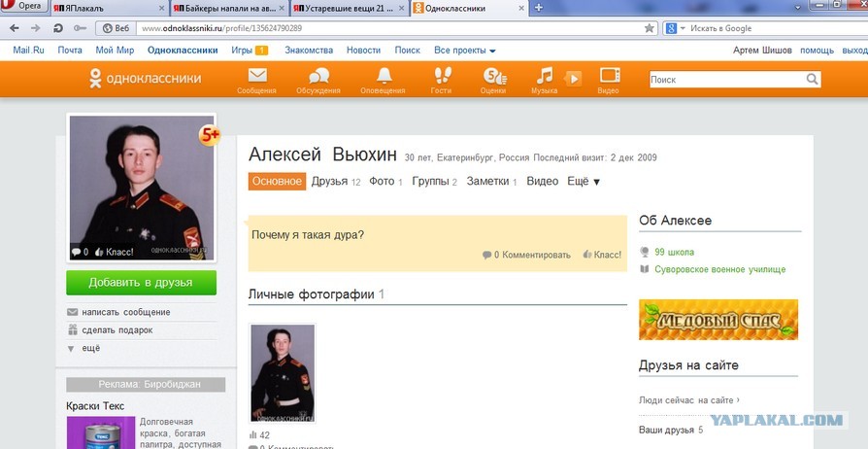The image size is (868, 449).
Task: Click the key password manager icon
Action: point(80,28)
